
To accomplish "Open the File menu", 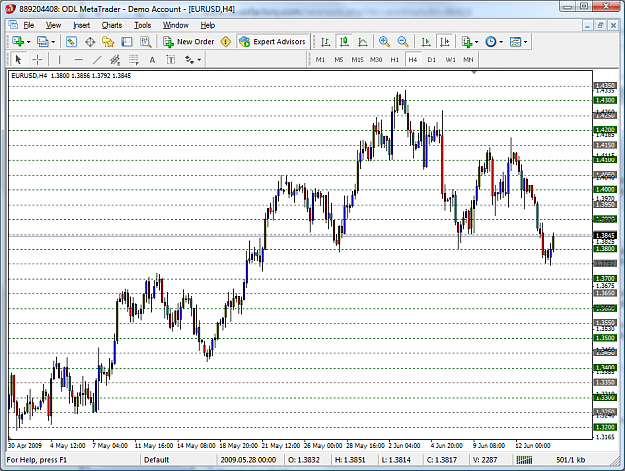I will (x=29, y=25).
